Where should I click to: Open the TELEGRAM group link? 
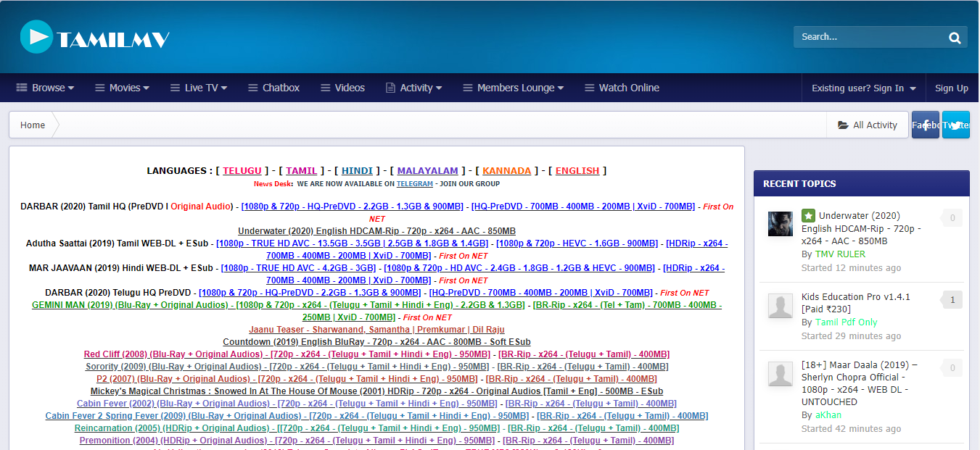click(x=414, y=184)
